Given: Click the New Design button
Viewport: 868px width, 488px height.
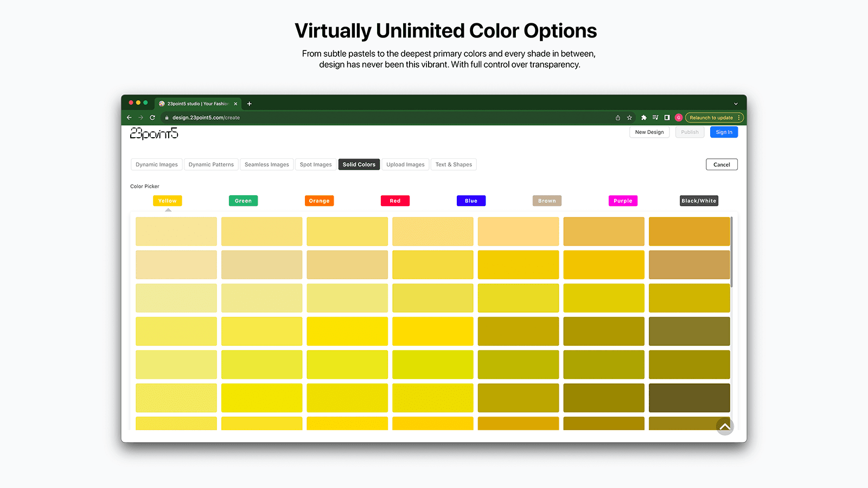Looking at the screenshot, I should (x=649, y=132).
